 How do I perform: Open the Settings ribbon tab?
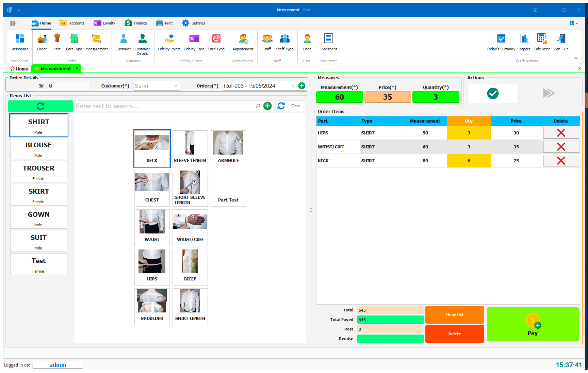coord(194,23)
